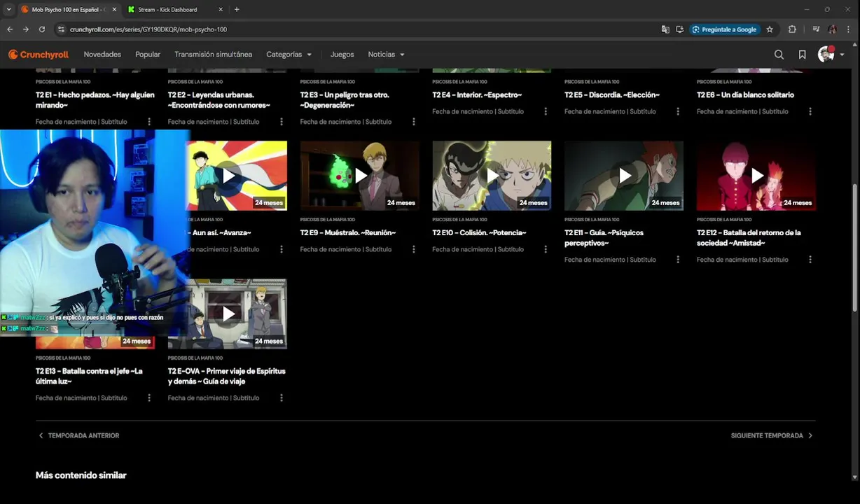Bookmark this page with star icon
Screen dimensions: 860x504
tap(770, 29)
